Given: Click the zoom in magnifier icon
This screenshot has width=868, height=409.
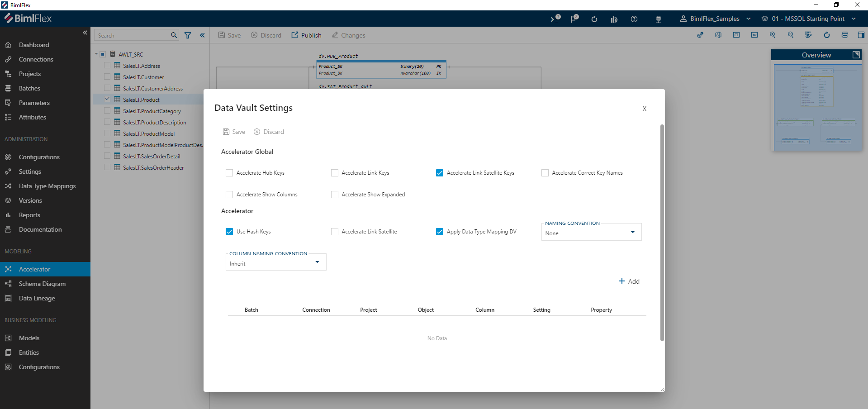Looking at the screenshot, I should pos(773,35).
